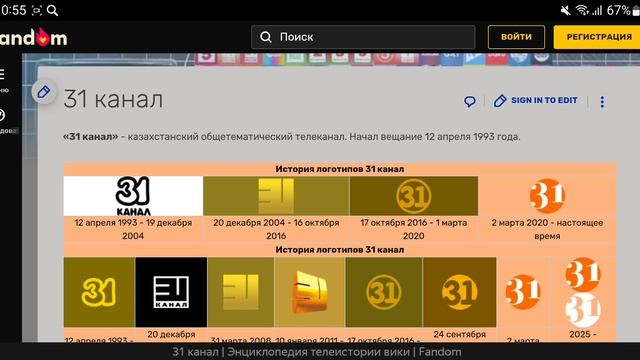
Task: Click the search magnifier icon in Поиск
Action: click(x=266, y=37)
